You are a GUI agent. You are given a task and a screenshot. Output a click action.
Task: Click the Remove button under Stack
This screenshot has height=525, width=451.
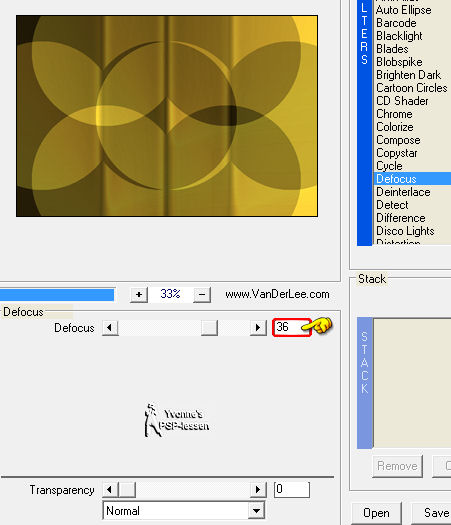point(397,466)
